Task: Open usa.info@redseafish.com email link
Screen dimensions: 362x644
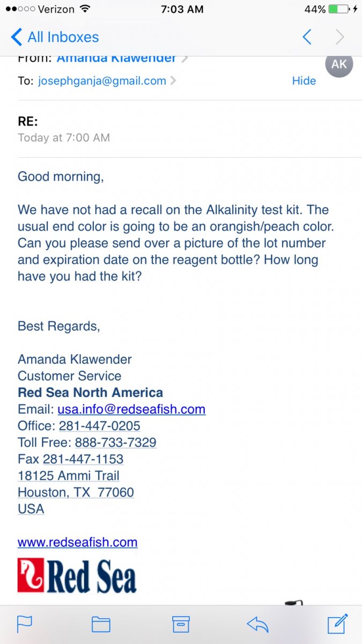Action: tap(131, 409)
